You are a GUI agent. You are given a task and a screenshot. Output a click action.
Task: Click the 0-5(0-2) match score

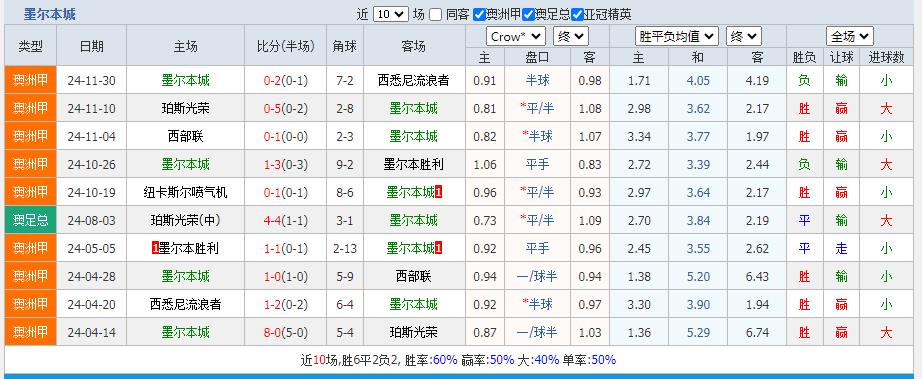pyautogui.click(x=285, y=109)
